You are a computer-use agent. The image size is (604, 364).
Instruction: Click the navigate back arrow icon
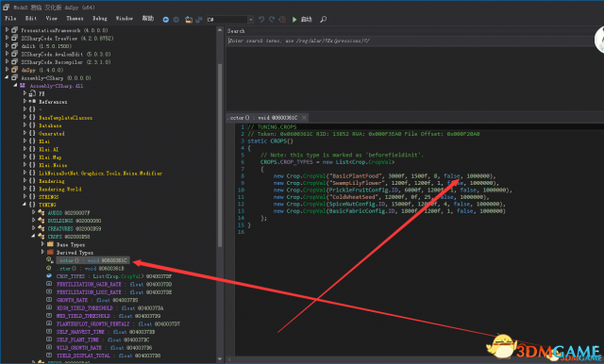pyautogui.click(x=166, y=19)
